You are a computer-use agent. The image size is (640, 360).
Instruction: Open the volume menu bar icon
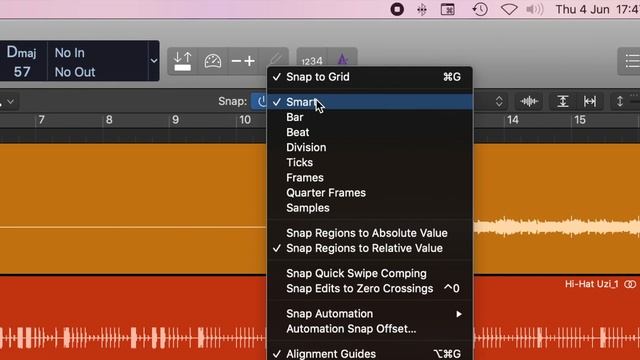tap(534, 9)
